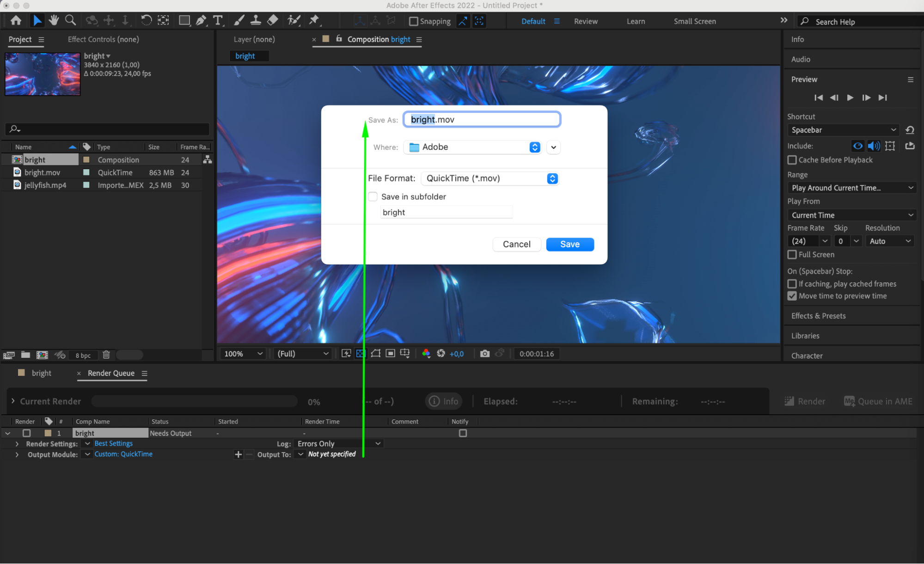Screen dimensions: 924x564
Task: Open the File Format dropdown
Action: [490, 178]
